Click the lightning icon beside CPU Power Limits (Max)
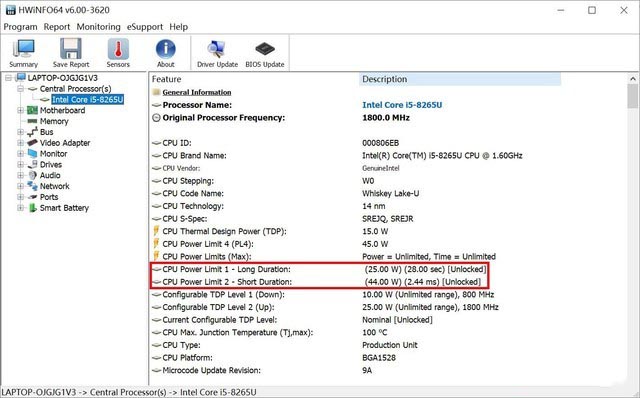The width and height of the screenshot is (640, 398). coord(156,256)
